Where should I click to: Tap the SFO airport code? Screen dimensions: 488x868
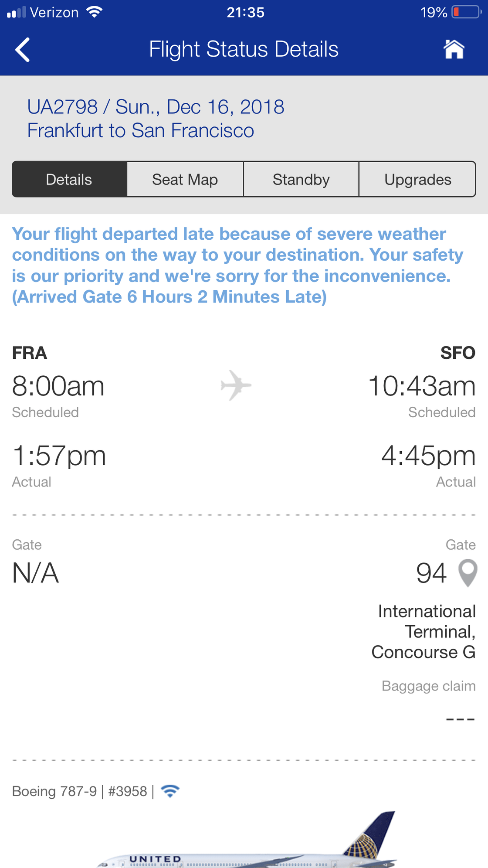[x=458, y=353]
